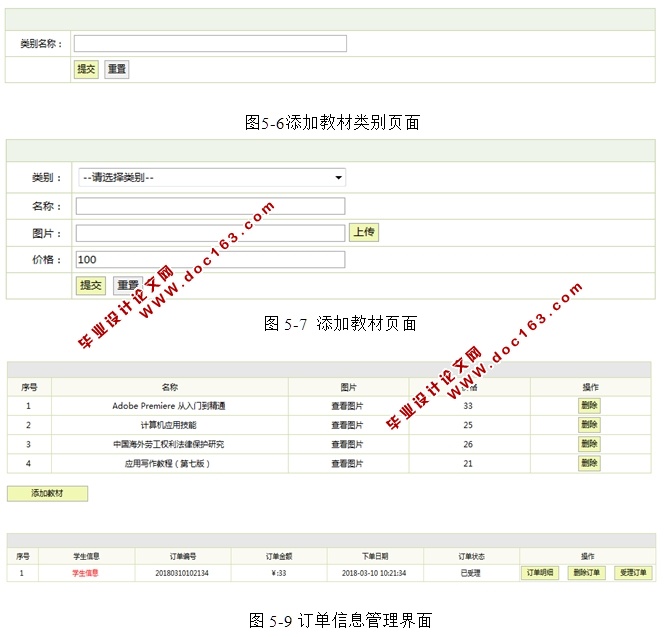Click the 订单明细 button

pyautogui.click(x=540, y=573)
